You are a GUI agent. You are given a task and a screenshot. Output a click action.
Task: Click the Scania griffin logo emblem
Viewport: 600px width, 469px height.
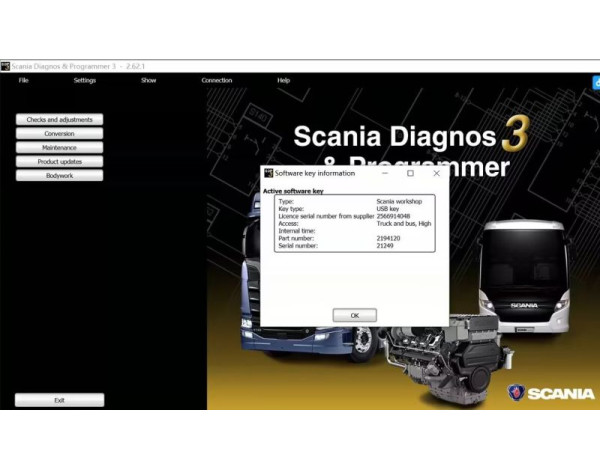tap(516, 393)
